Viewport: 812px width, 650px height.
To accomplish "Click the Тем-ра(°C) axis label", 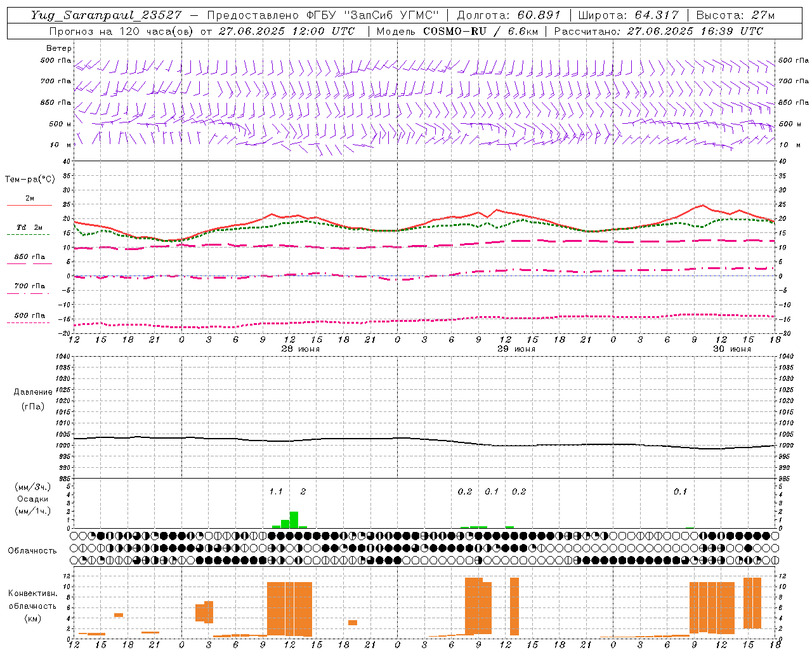I will [30, 180].
